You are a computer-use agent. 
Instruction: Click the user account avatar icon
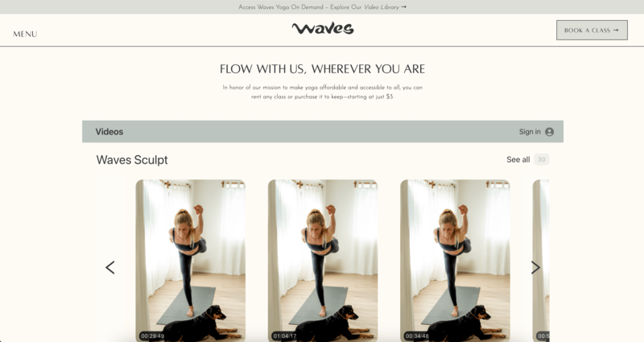[x=549, y=132]
